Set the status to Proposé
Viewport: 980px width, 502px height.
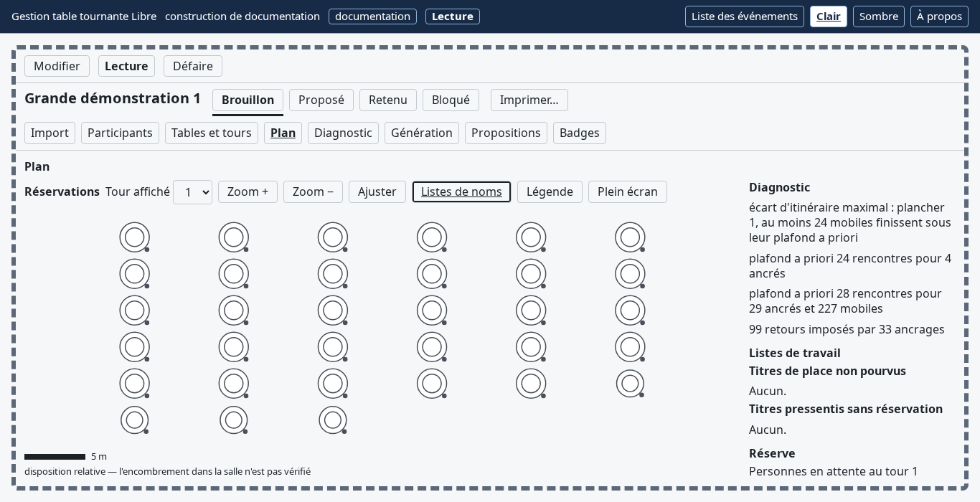tap(321, 100)
